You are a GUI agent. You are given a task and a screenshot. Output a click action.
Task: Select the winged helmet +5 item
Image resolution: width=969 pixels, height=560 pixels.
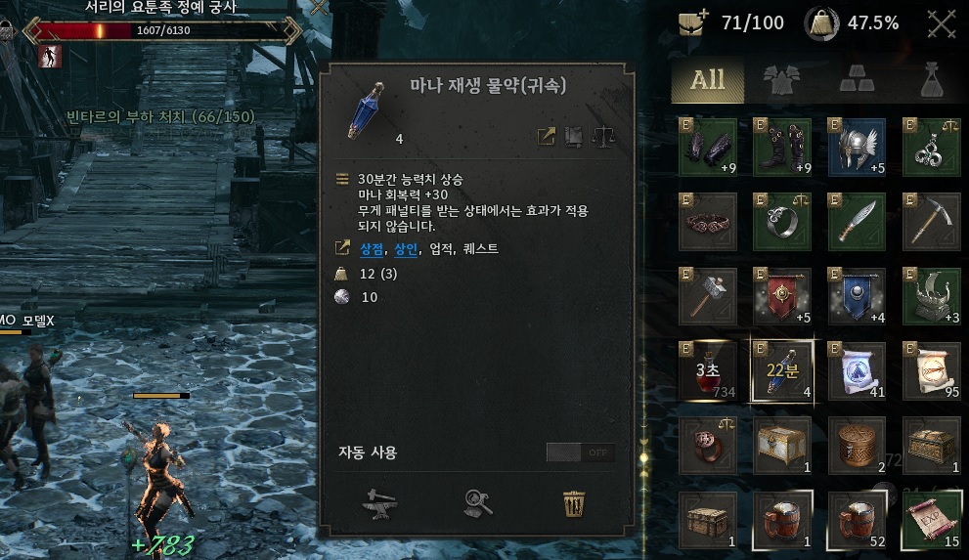[x=857, y=147]
